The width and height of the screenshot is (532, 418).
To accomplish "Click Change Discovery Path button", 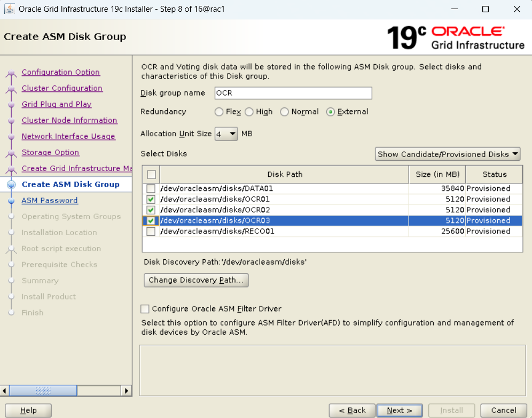I will point(196,280).
